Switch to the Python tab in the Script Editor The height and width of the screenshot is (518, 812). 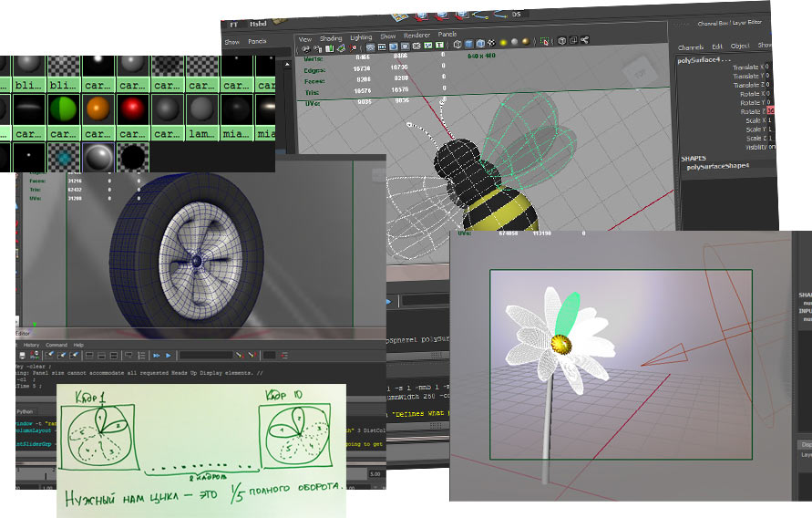pos(26,412)
